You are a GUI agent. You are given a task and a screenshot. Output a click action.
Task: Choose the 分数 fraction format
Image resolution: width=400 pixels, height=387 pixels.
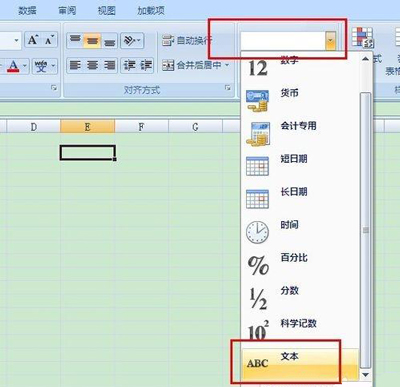point(300,297)
